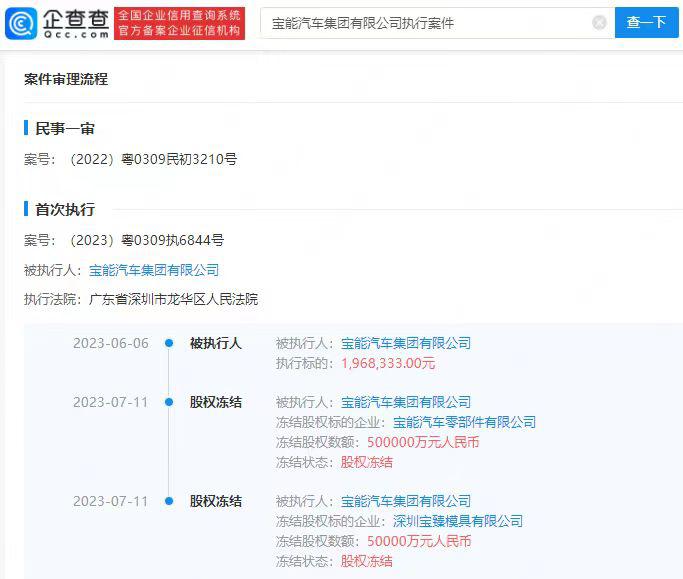
Task: Click case number (2023)粤0309执6844号
Action: (146, 240)
